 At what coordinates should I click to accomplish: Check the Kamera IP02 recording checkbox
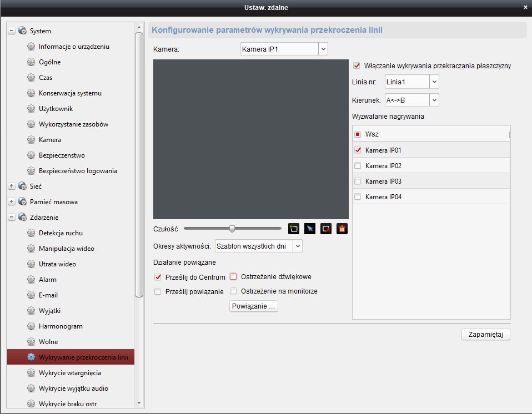[358, 166]
